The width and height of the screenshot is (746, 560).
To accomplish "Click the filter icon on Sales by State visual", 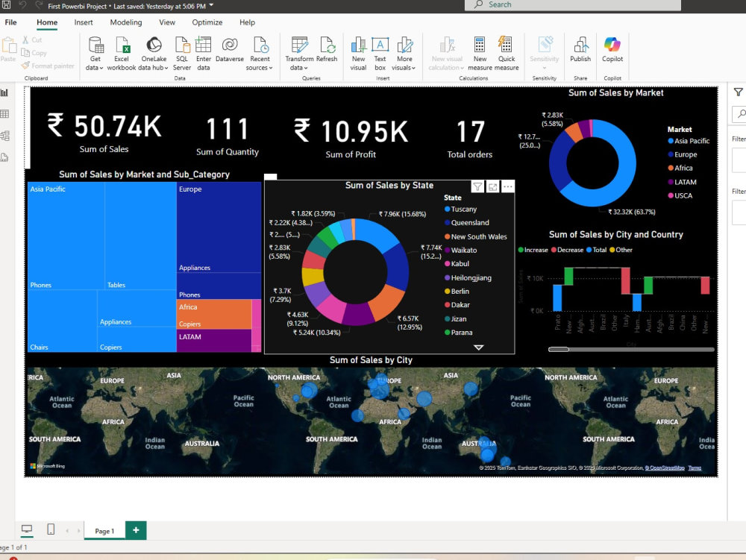I will (477, 187).
